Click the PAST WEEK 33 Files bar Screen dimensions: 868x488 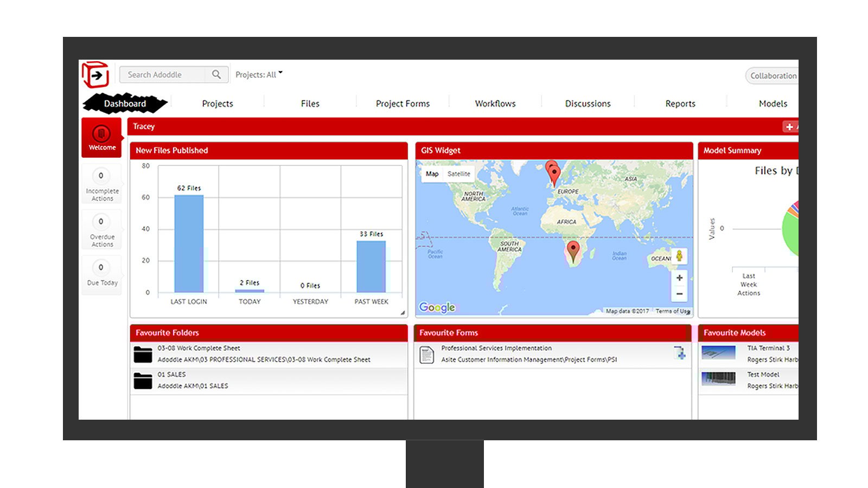pyautogui.click(x=371, y=267)
